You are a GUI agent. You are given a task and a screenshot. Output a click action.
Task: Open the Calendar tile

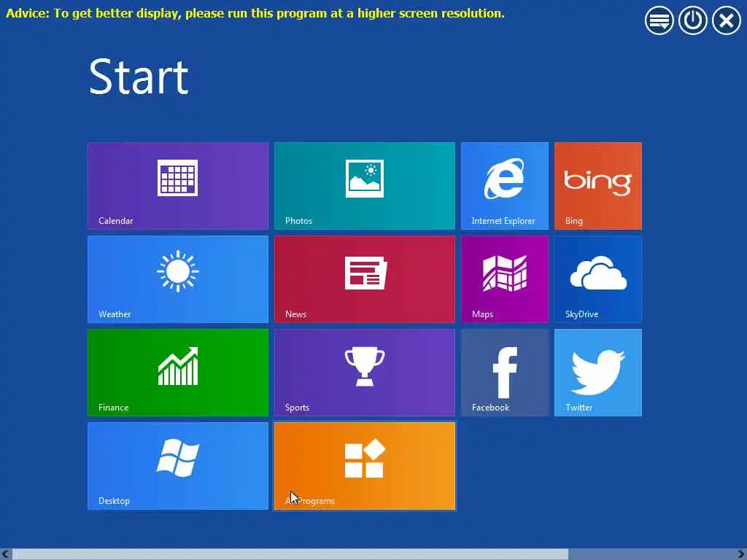(x=178, y=186)
